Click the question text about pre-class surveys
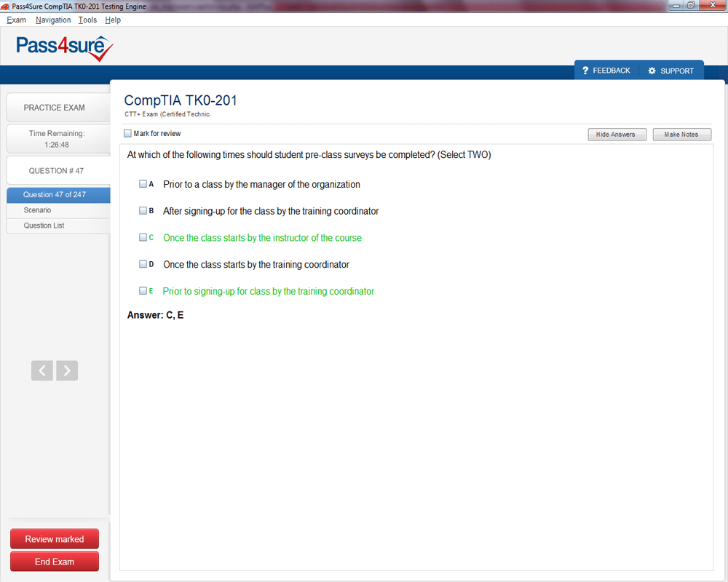 309,154
